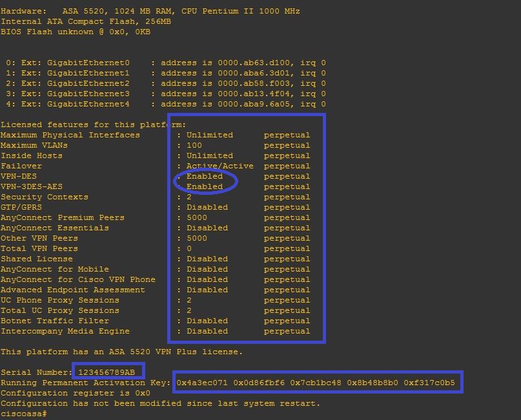Image resolution: width=521 pixels, height=420 pixels.
Task: Click the serial number 123456789AB
Action: pyautogui.click(x=107, y=372)
